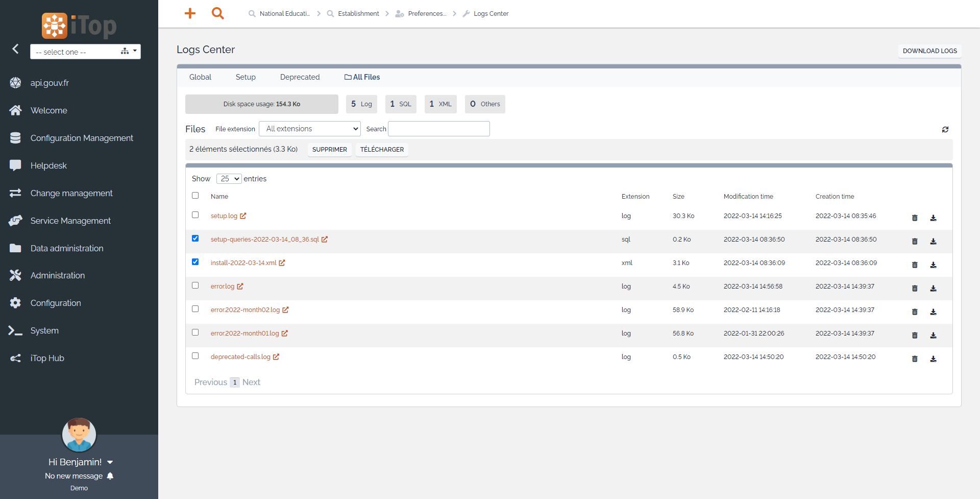Collapse the sidebar with the back arrow
The image size is (980, 499).
[15, 49]
